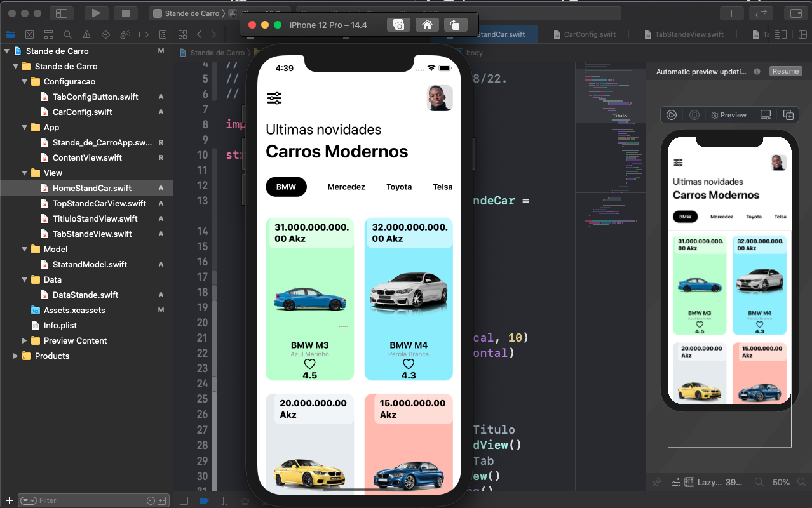Collapse the root Stande de Carro project
The height and width of the screenshot is (508, 812).
pos(7,51)
